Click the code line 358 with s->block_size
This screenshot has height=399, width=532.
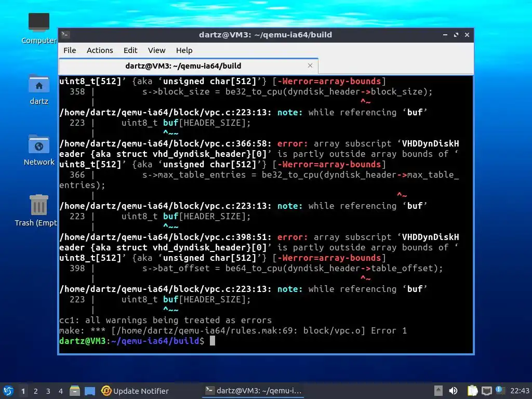[251, 91]
